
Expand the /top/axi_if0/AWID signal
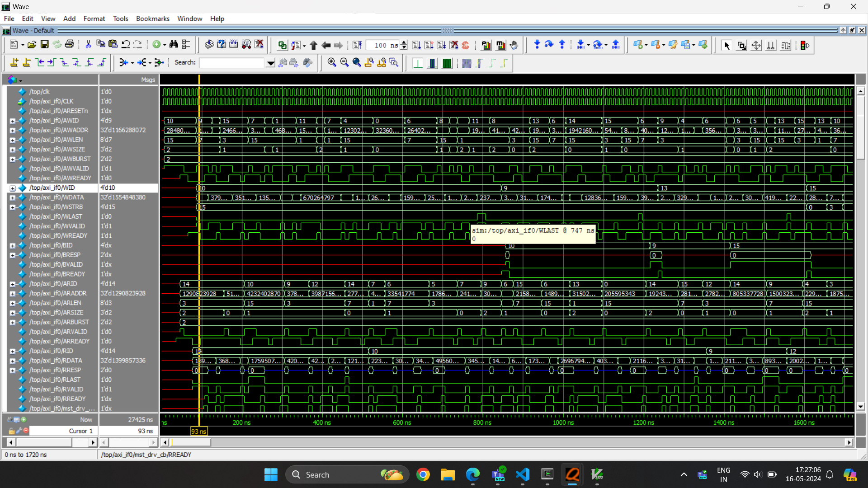tap(13, 121)
